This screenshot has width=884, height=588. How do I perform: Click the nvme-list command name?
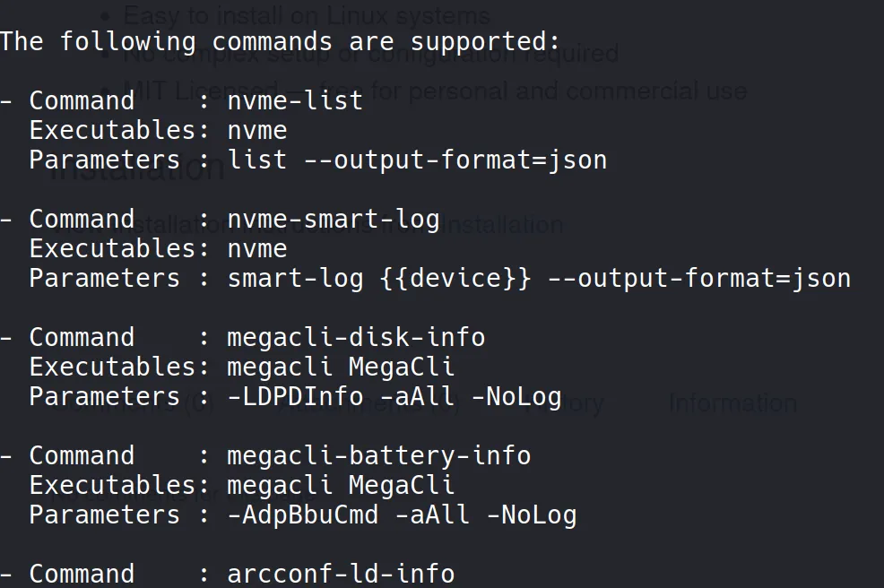tap(295, 100)
